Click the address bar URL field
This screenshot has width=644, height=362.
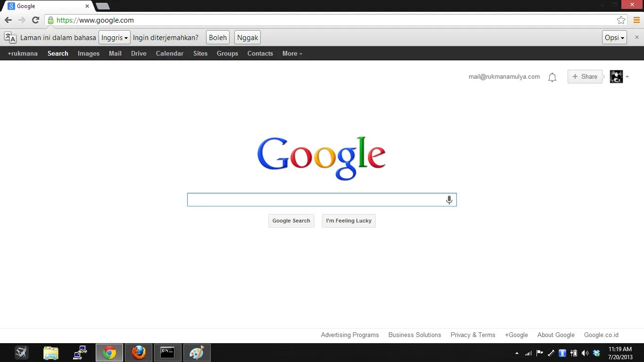pyautogui.click(x=330, y=20)
